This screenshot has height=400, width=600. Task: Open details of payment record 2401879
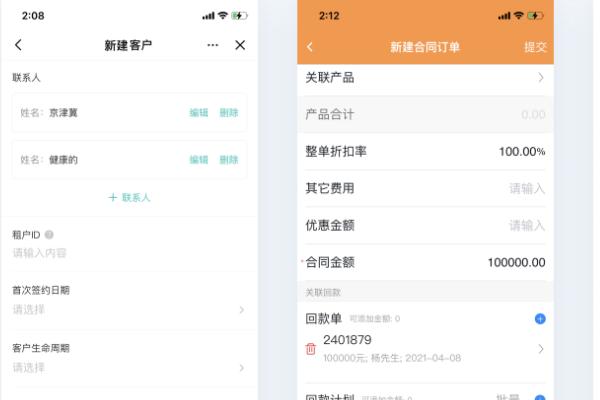point(541,349)
